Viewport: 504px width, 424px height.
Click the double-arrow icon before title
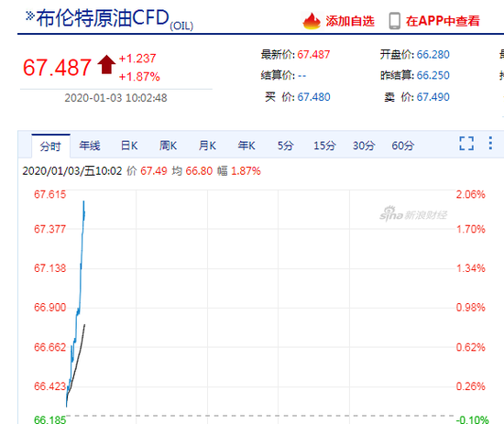pyautogui.click(x=30, y=16)
